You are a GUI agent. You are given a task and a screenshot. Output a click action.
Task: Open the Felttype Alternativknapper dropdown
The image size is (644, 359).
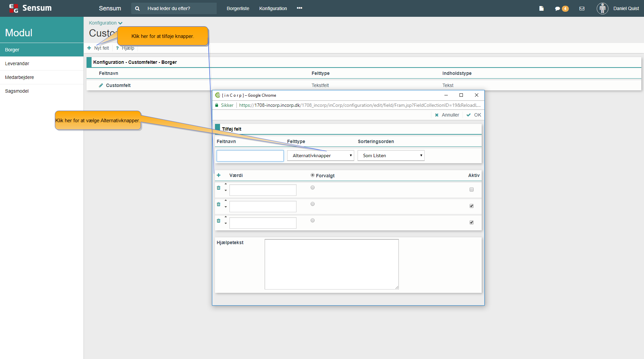tap(320, 155)
